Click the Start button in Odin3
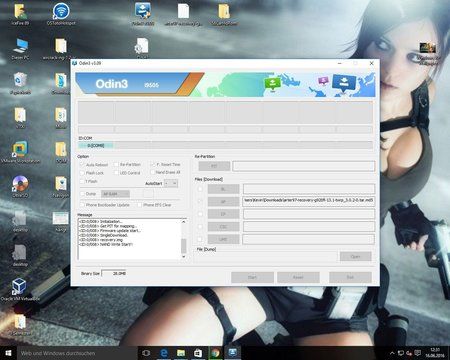Image resolution: width=450 pixels, height=360 pixels. (x=252, y=277)
